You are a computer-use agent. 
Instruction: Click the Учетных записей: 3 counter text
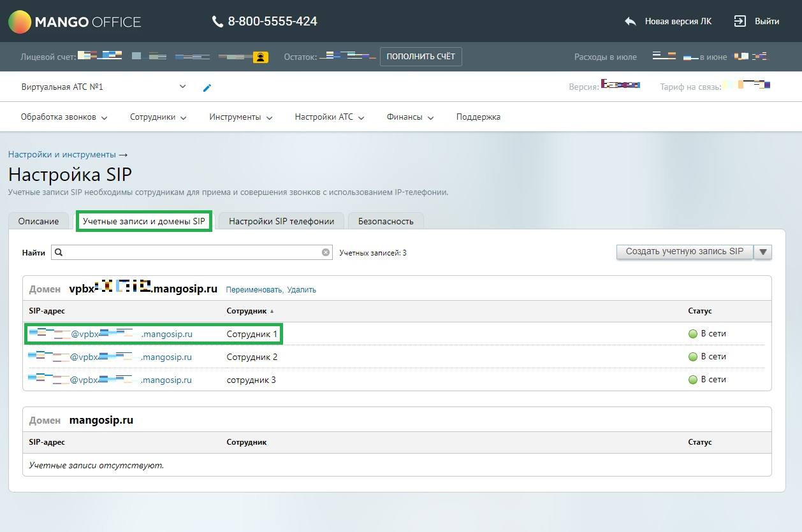pos(373,253)
